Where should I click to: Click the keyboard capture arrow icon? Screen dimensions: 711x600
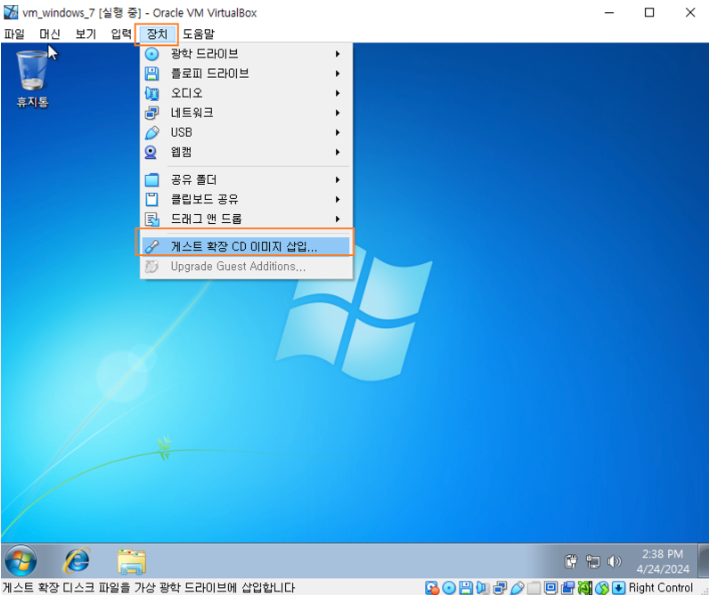[x=618, y=588]
